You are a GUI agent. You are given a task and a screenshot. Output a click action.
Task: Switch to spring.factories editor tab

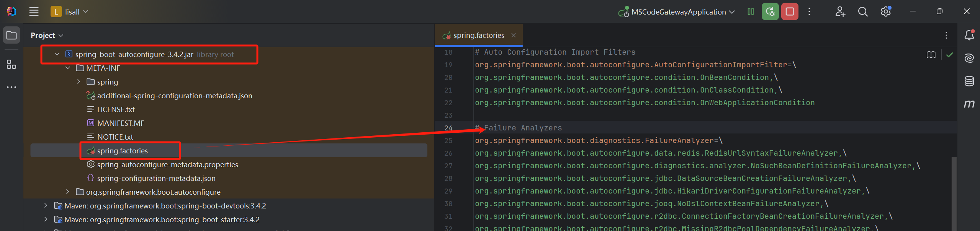pos(479,35)
